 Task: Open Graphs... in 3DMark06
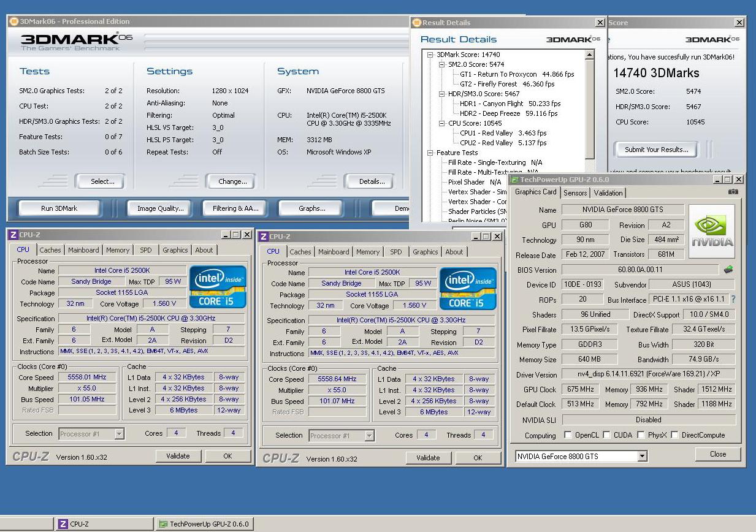(312, 208)
